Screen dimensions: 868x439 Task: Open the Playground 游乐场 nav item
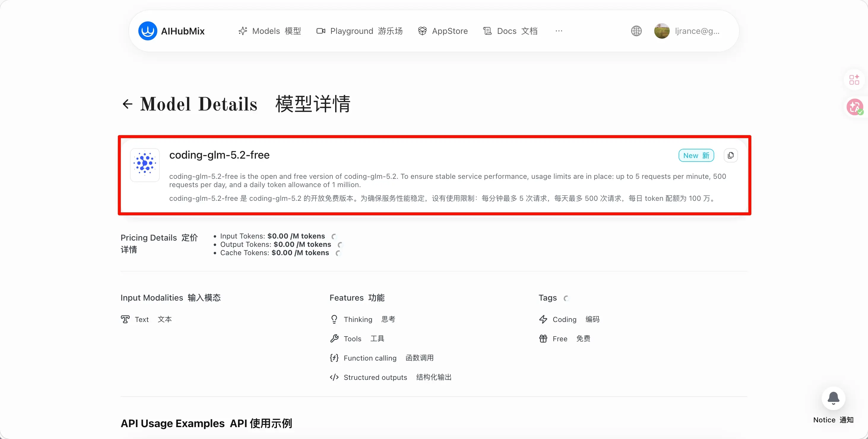coord(359,31)
